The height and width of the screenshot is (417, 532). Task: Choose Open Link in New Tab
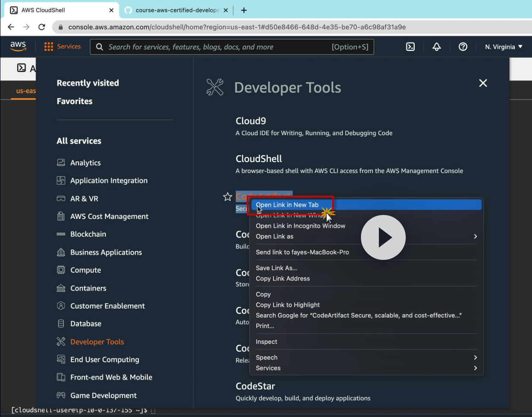tap(287, 205)
